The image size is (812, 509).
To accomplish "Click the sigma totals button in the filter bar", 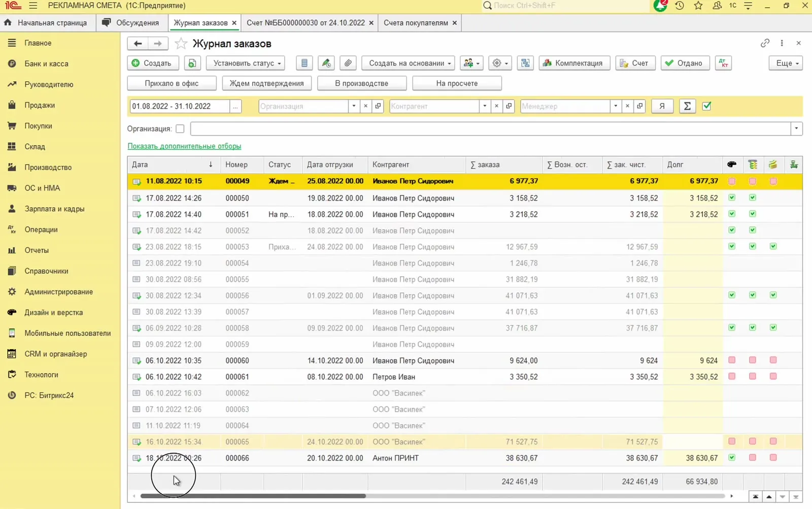I will click(x=687, y=106).
